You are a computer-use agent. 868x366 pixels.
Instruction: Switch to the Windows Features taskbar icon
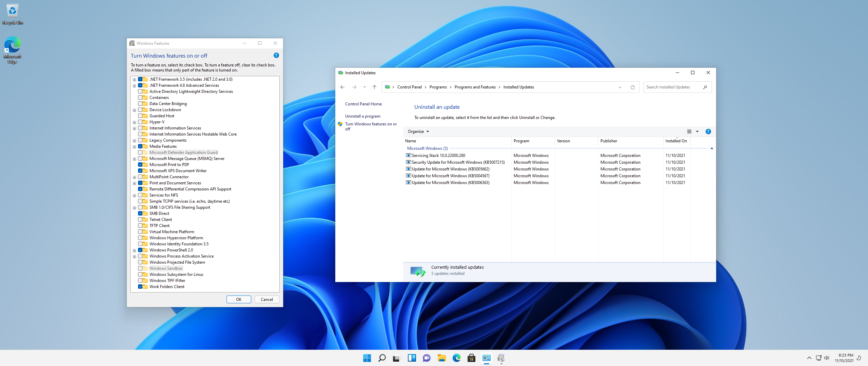click(x=501, y=358)
